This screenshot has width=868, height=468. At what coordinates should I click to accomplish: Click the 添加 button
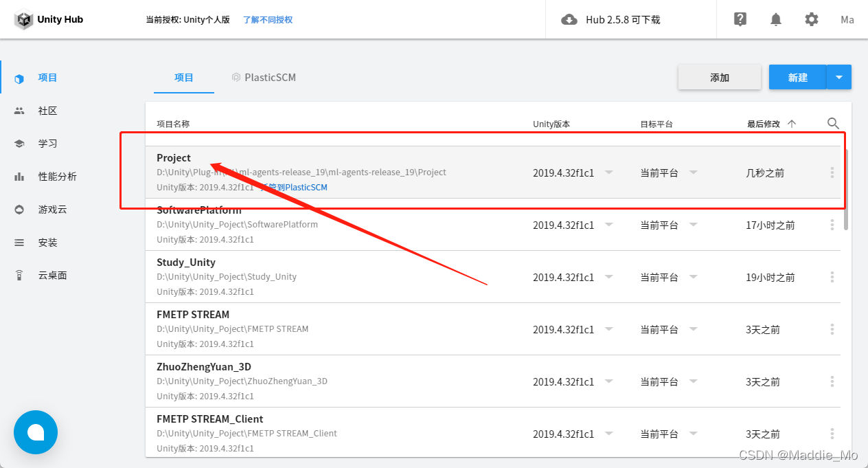tap(720, 78)
